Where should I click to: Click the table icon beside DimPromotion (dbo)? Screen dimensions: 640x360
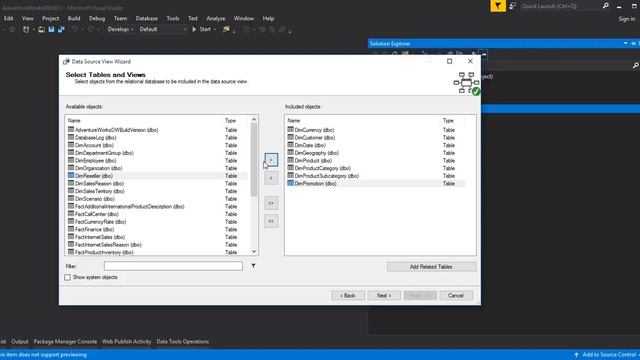(291, 183)
